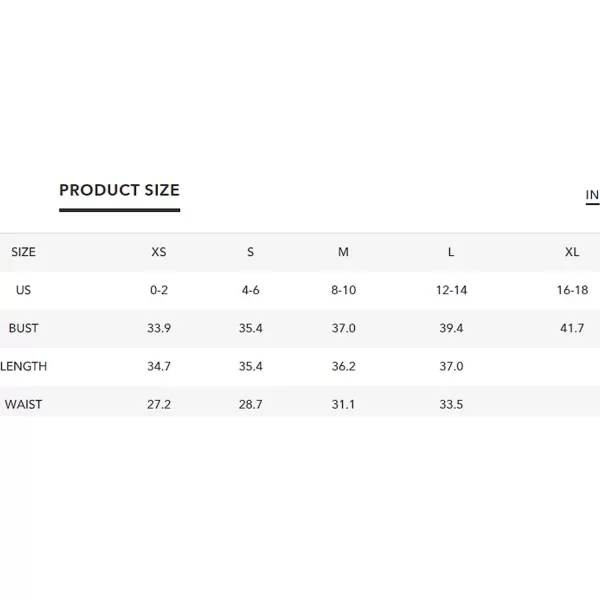
Task: Click the US 0-2 cell
Action: [x=159, y=290]
